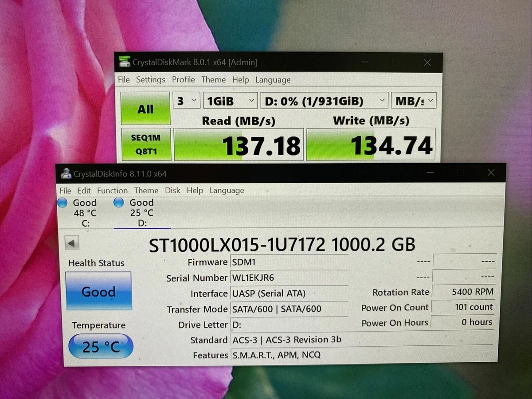The image size is (532, 399).
Task: Open Theme menu in CrystalDiskMark
Action: pos(213,80)
